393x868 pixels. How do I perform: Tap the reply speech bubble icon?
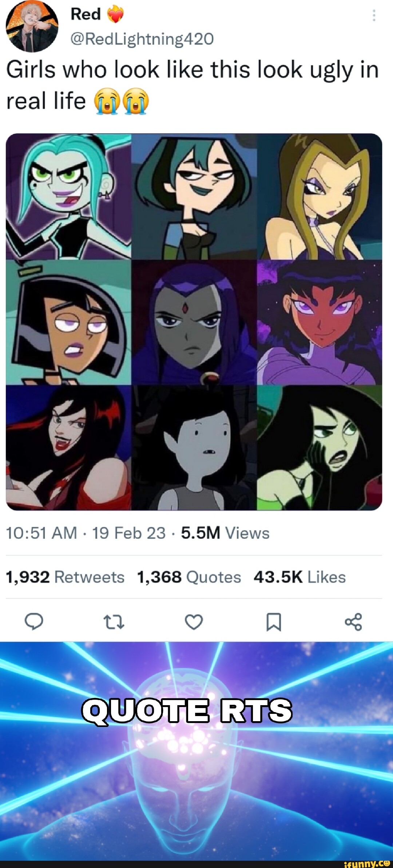coord(34,621)
